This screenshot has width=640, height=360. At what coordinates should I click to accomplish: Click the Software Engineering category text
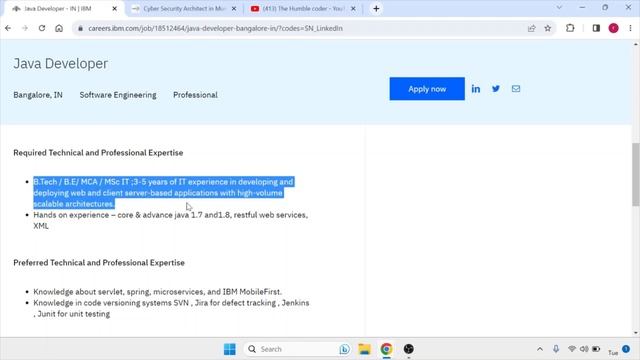[x=118, y=95]
